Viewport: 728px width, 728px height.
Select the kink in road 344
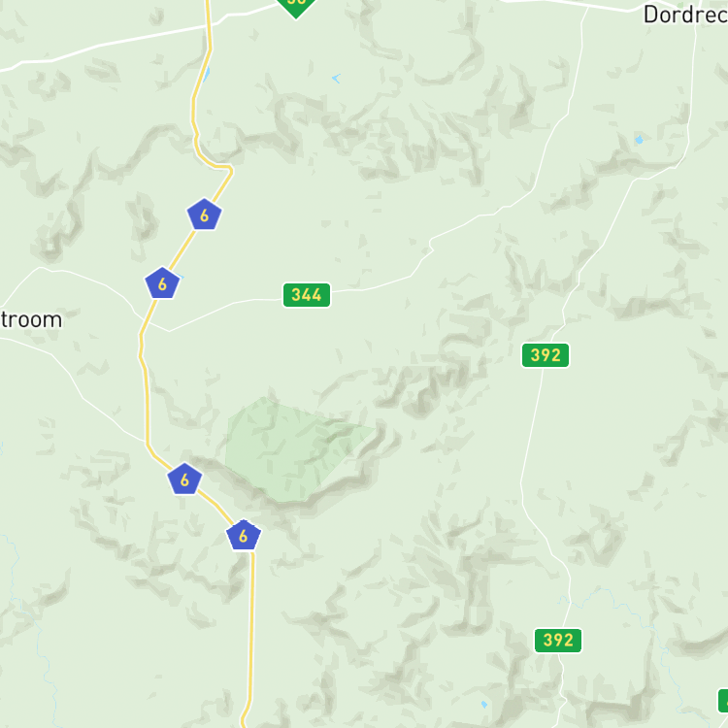tap(431, 246)
